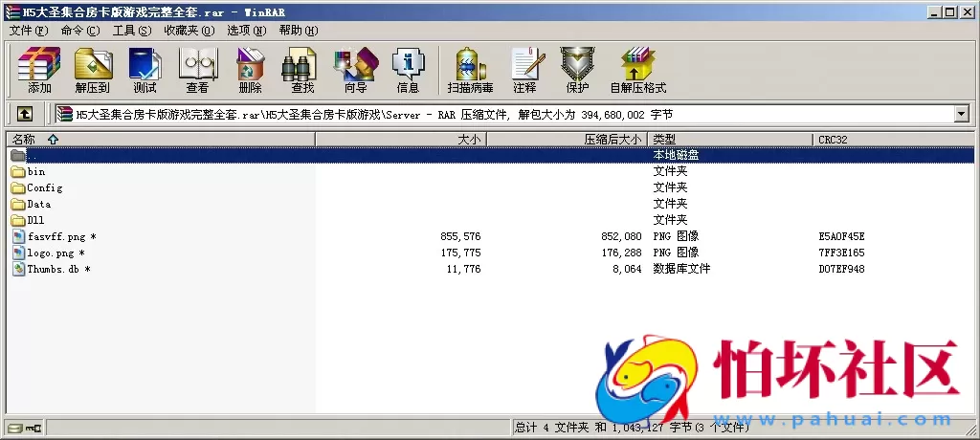Screen dimensions: 980x440
Task: Open the 向导 (Wizard) toolbar icon
Action: 356,63
